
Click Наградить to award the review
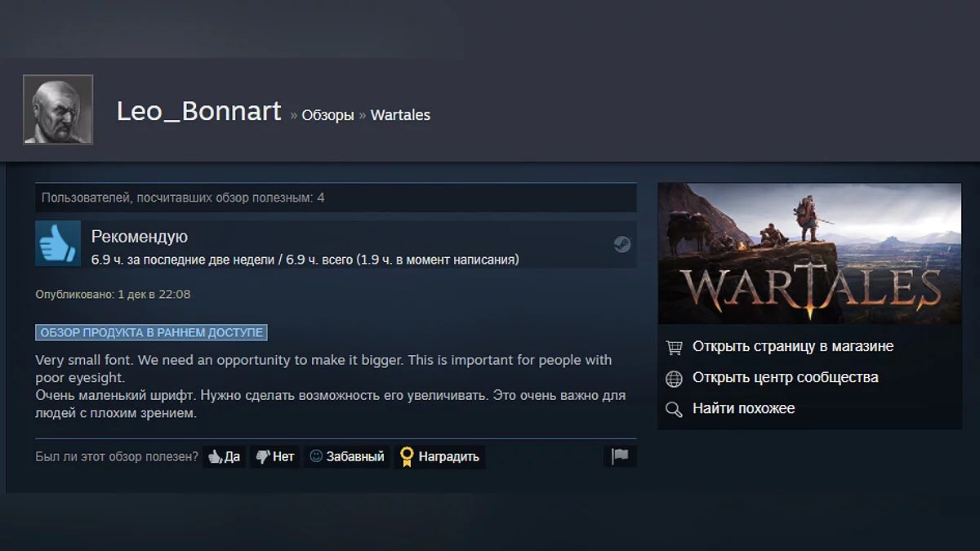tap(440, 457)
